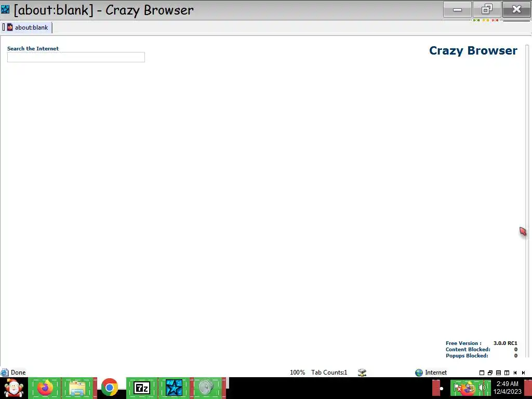Open 7-Zip from the taskbar
532x399 pixels.
141,388
